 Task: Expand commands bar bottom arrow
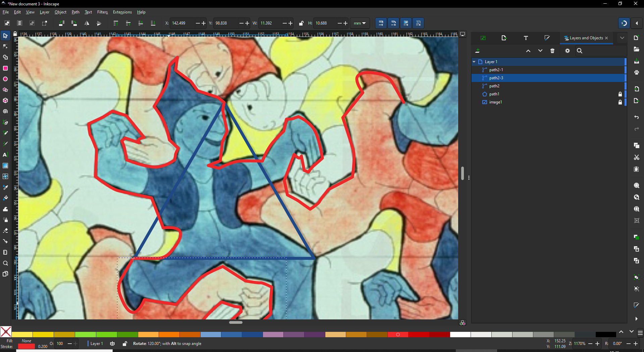[x=636, y=319]
